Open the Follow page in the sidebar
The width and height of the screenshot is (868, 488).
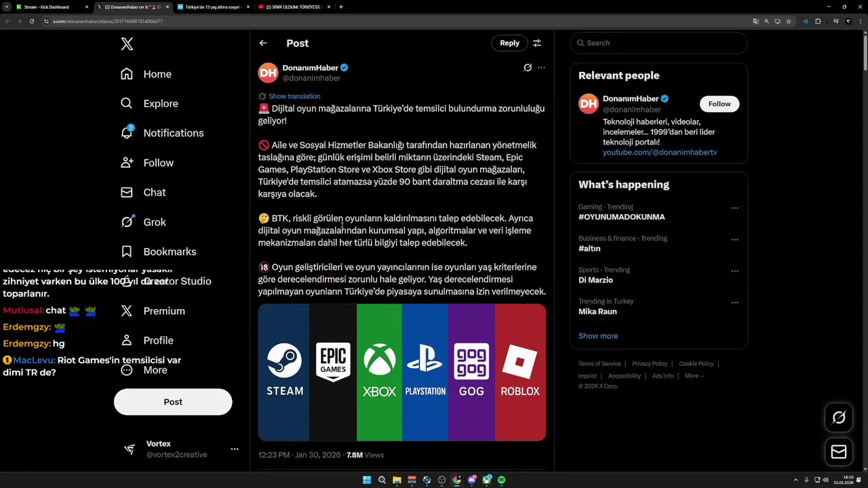147,163
